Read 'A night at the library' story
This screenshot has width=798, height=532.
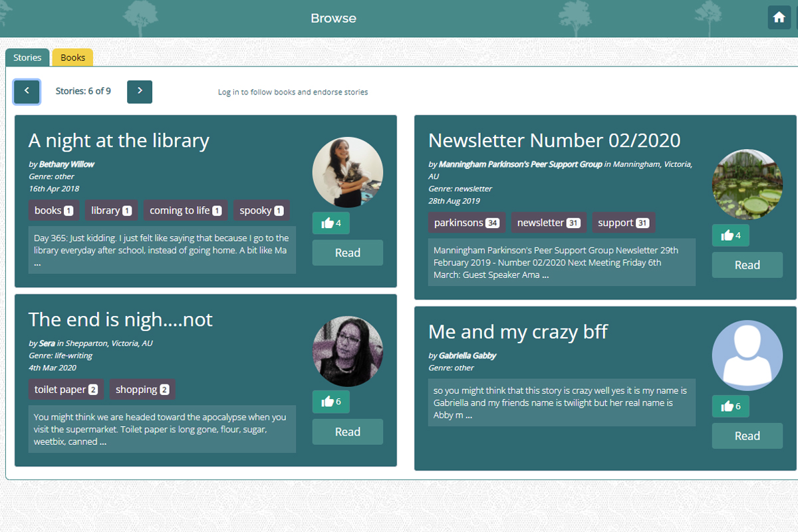point(347,253)
